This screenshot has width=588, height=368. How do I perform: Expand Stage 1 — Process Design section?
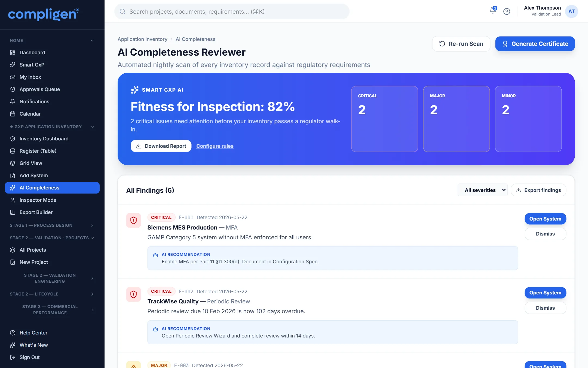92,225
